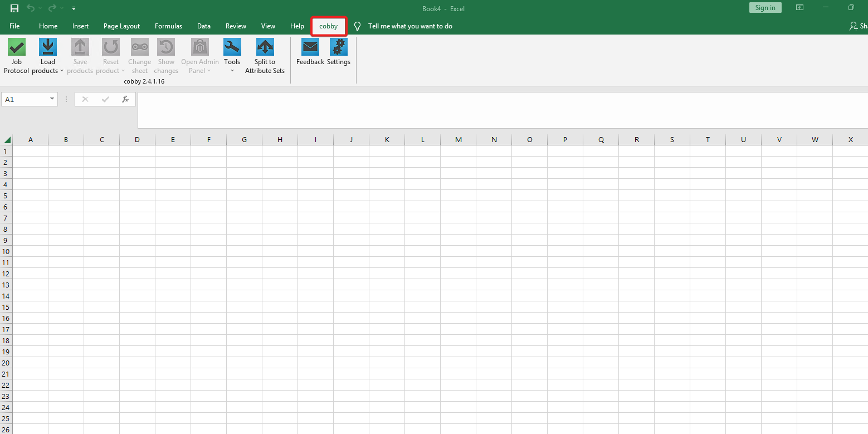The width and height of the screenshot is (868, 434).
Task: Click the Save icon in Quick Access toolbar
Action: coord(14,8)
